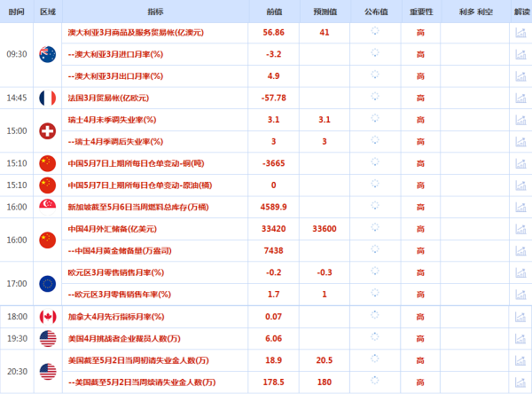Viewport: 532px width, 394px height.
Task: Click the 重要性 column header
Action: click(x=421, y=12)
